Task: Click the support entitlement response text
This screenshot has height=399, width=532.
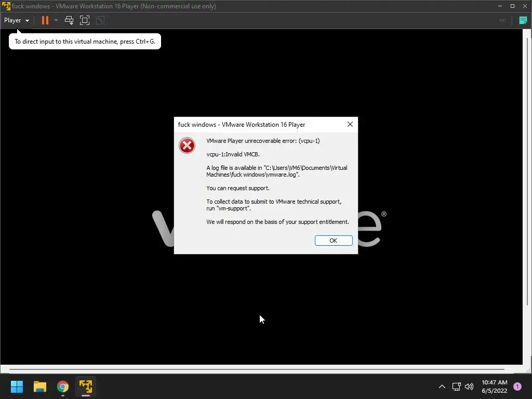Action: (277, 222)
